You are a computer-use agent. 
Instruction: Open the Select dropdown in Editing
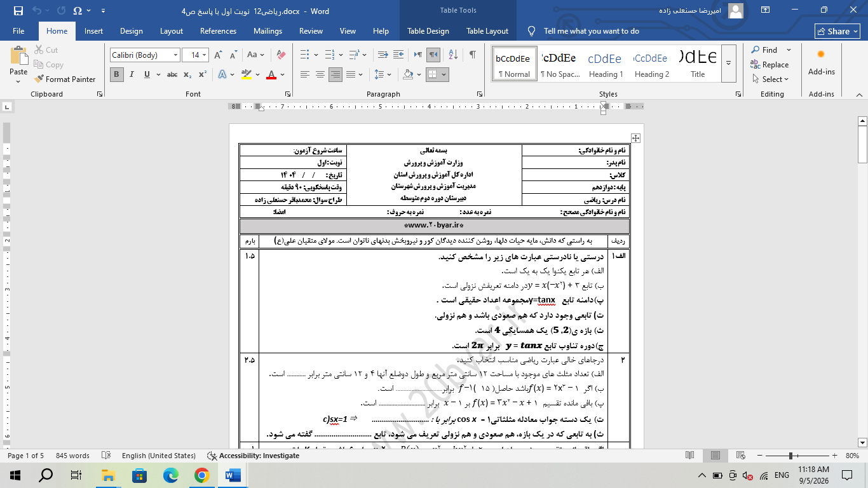tap(771, 79)
